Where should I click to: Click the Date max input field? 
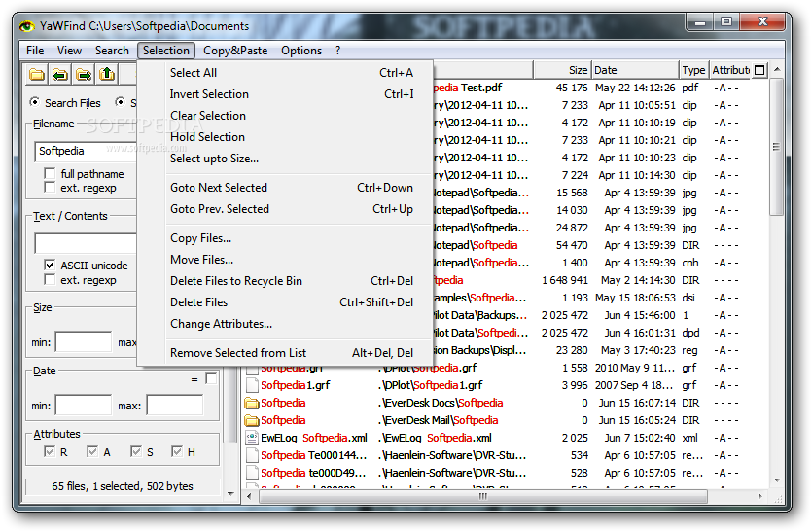(174, 406)
